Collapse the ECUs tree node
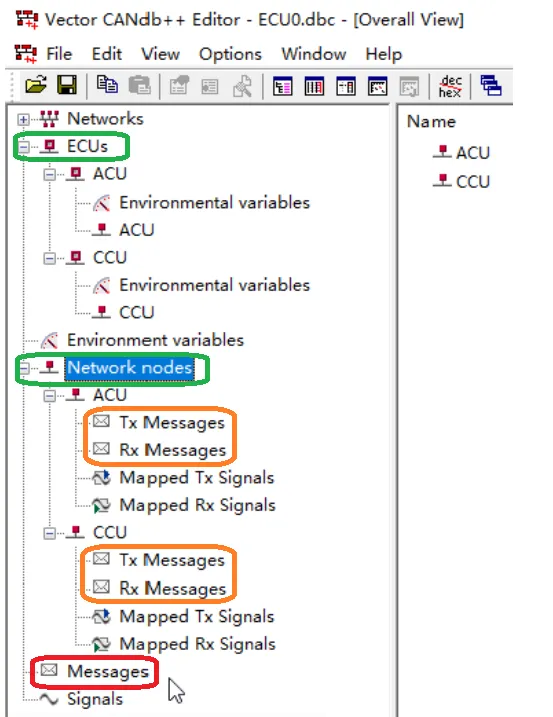This screenshot has width=553, height=717. point(23,147)
